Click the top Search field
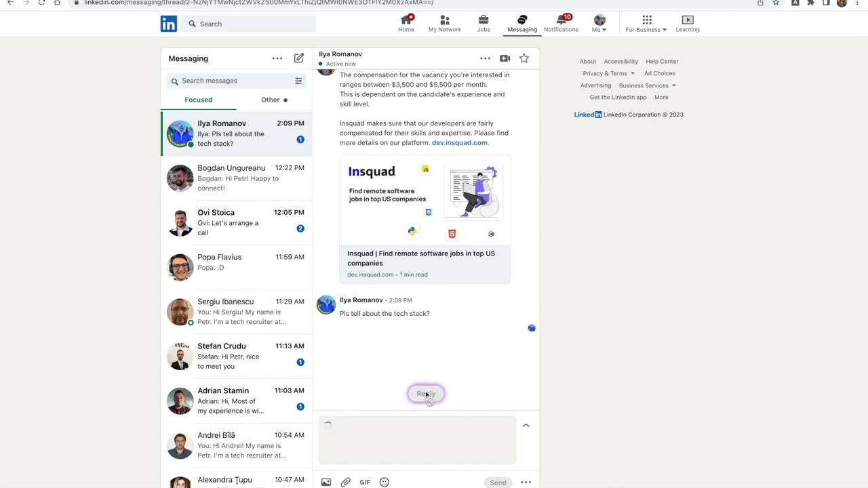Viewport: 868px width, 488px height. tap(248, 24)
